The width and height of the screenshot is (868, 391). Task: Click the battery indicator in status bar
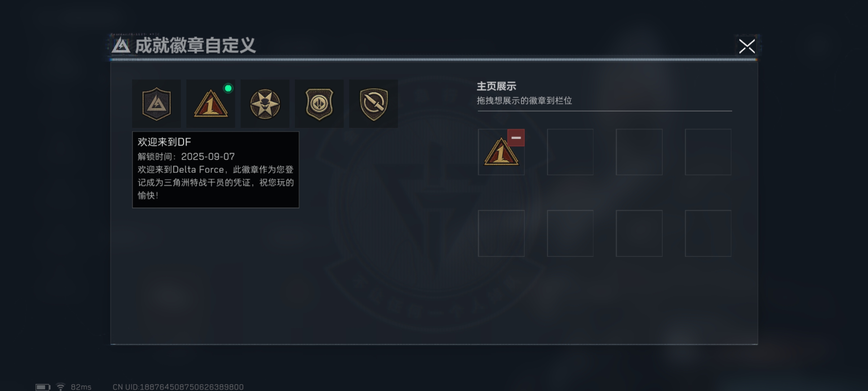tap(43, 387)
